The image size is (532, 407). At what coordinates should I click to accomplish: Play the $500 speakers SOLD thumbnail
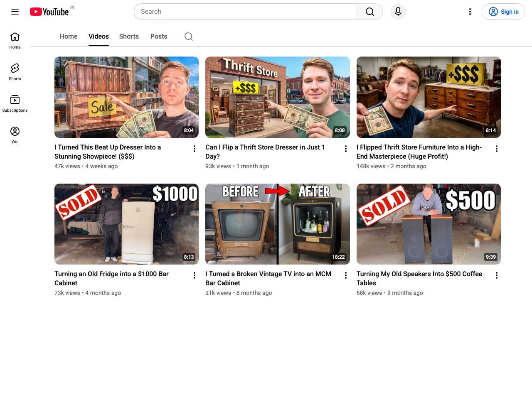pos(429,224)
